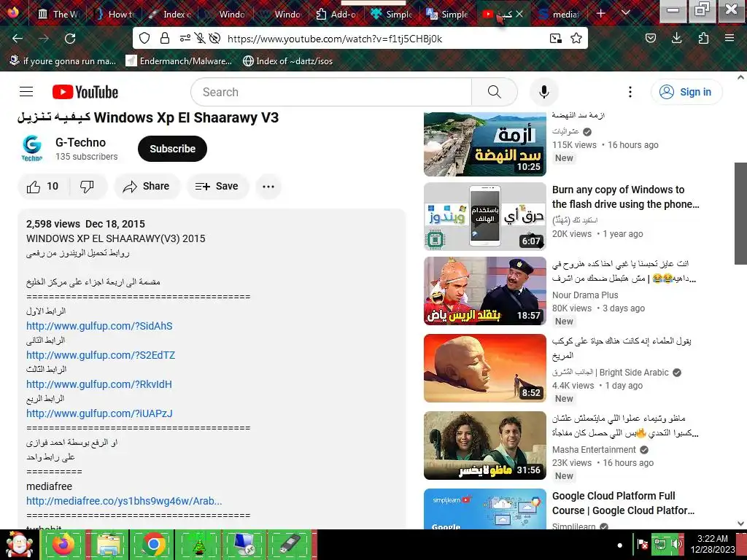Screen dimensions: 747x560
Task: Click the network icon in the system tray
Action: [660, 544]
